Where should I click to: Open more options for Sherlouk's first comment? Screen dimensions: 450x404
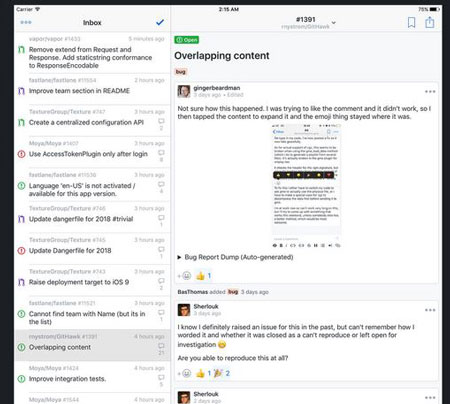(430, 310)
